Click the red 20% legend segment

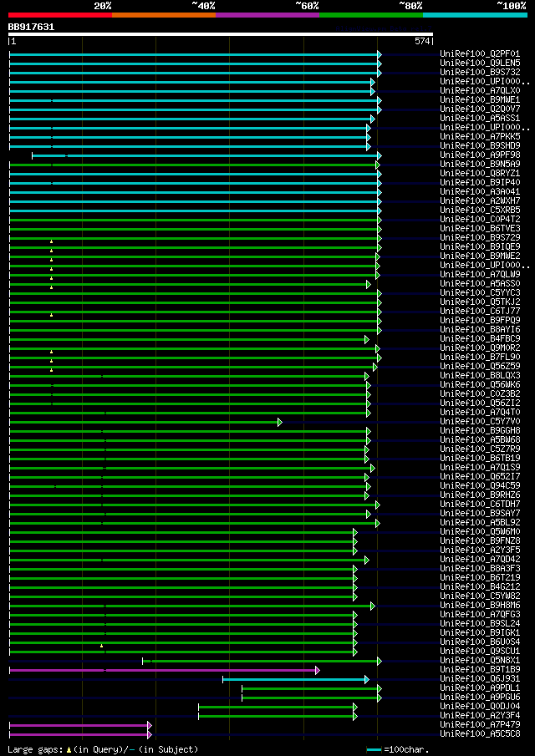[60, 15]
